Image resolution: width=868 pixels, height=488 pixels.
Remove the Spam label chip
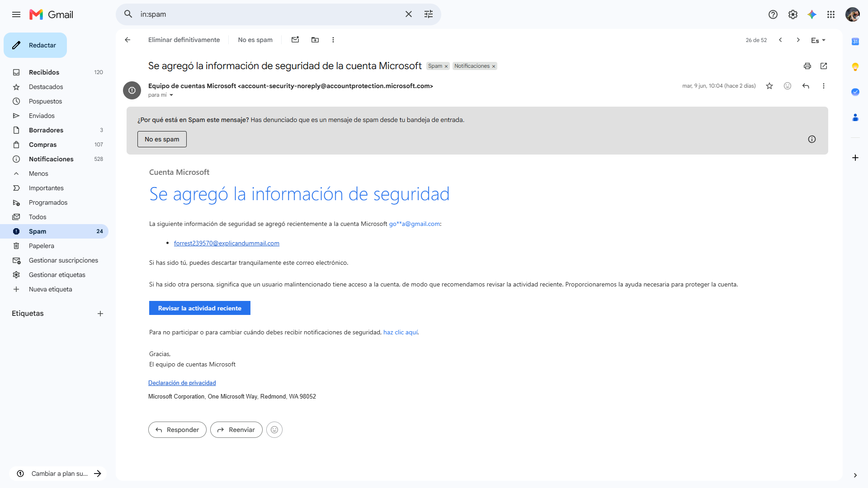pos(446,66)
